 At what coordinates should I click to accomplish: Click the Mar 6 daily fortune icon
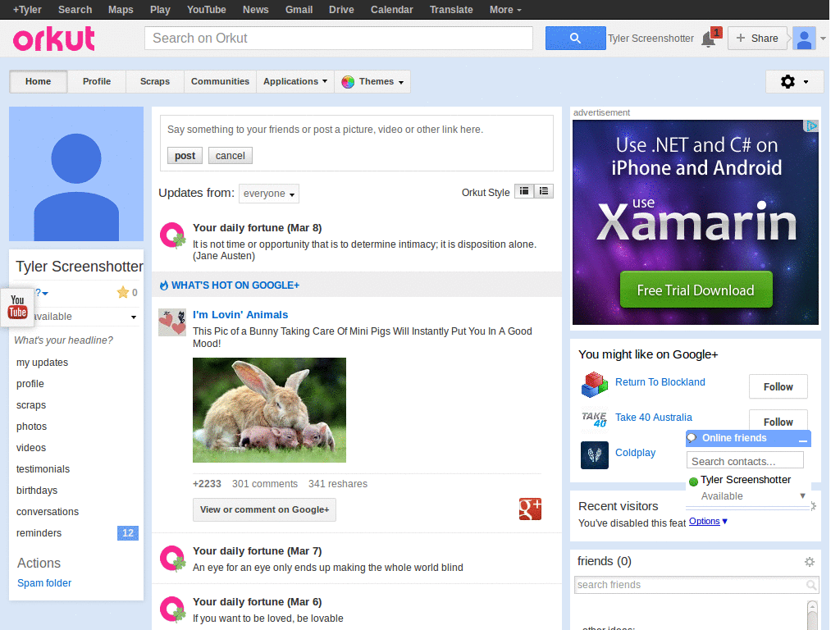pos(172,609)
